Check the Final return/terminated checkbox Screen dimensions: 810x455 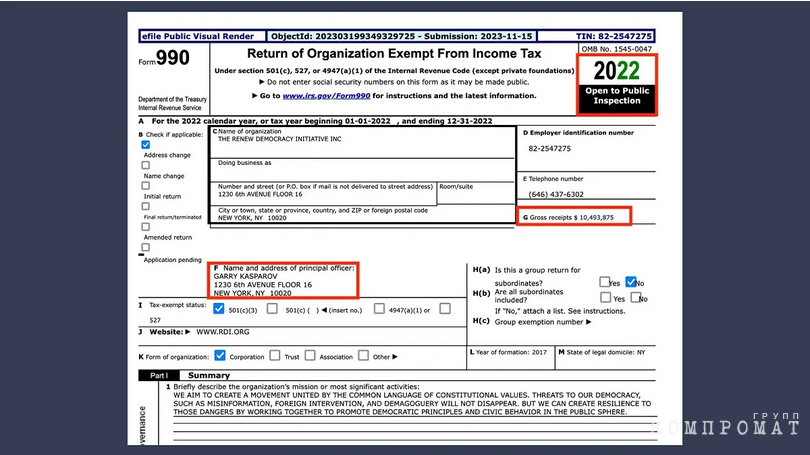(146, 206)
